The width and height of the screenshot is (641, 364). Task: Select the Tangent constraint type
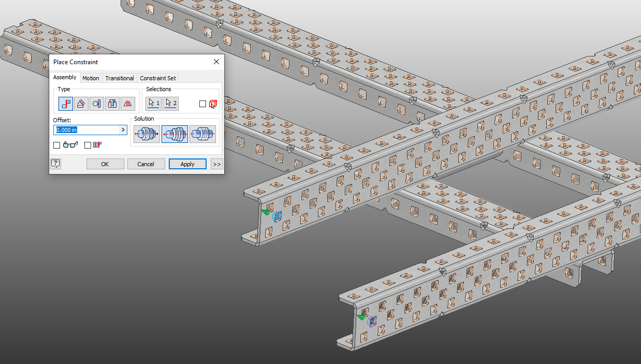coord(96,104)
